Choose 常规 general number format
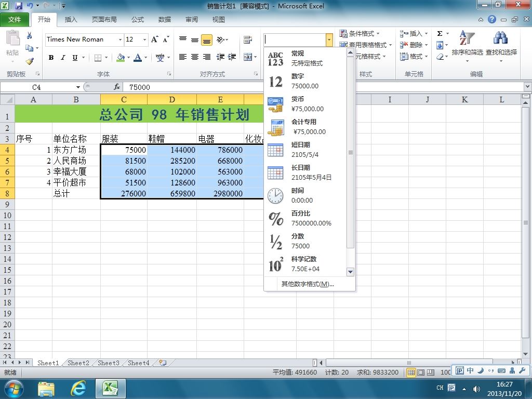Screen dimensions: 532x399 click(x=305, y=58)
